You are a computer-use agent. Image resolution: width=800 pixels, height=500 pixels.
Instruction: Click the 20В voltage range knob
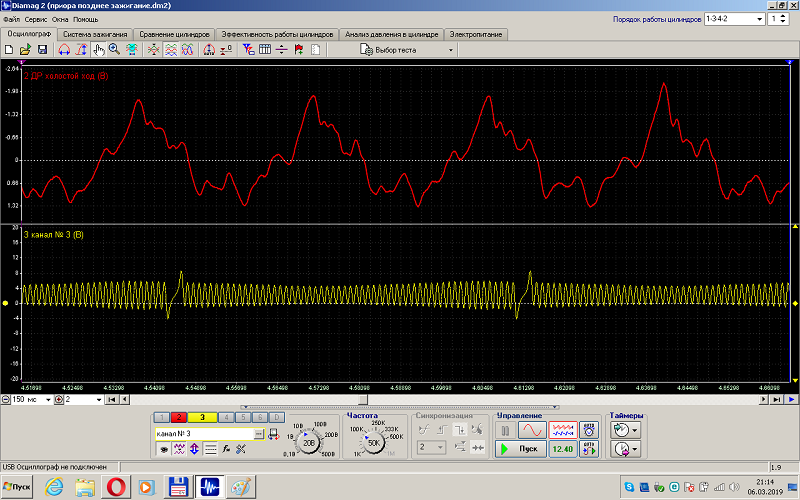click(x=309, y=441)
